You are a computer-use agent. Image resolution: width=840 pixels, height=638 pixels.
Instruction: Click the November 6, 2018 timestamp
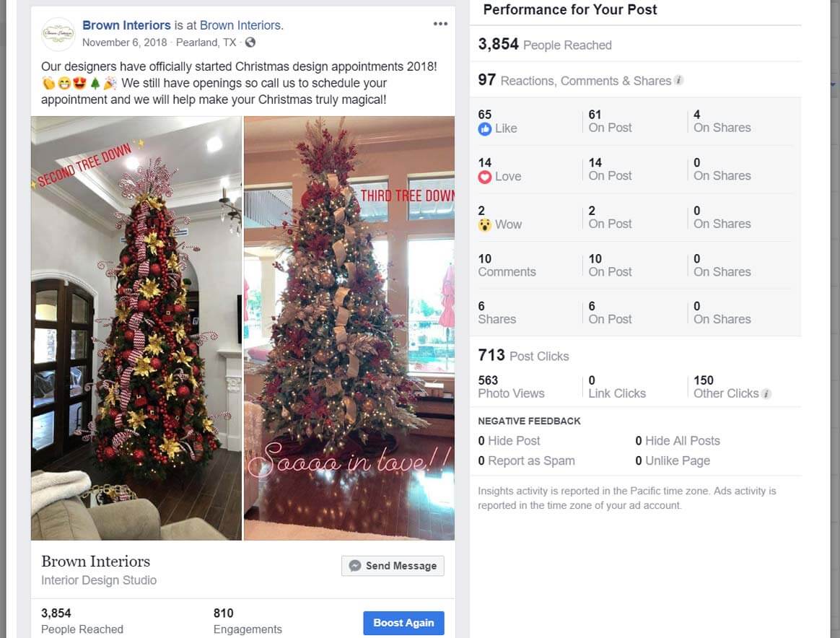point(124,43)
